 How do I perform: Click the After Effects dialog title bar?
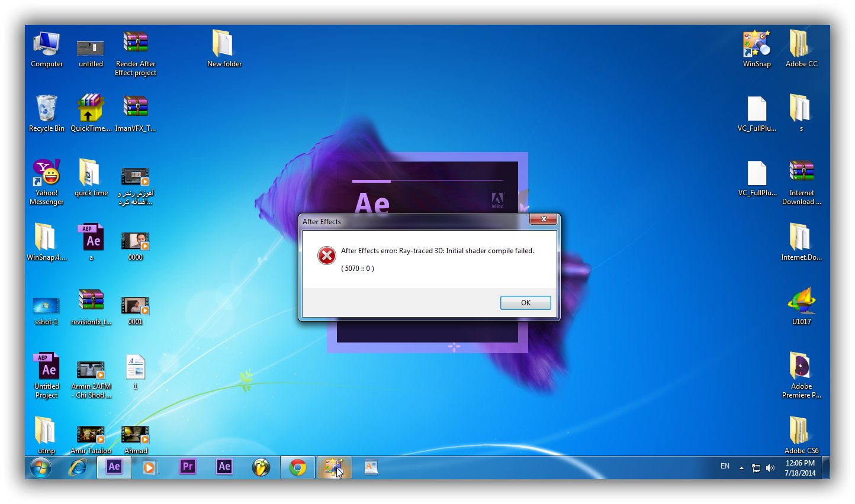pos(414,221)
